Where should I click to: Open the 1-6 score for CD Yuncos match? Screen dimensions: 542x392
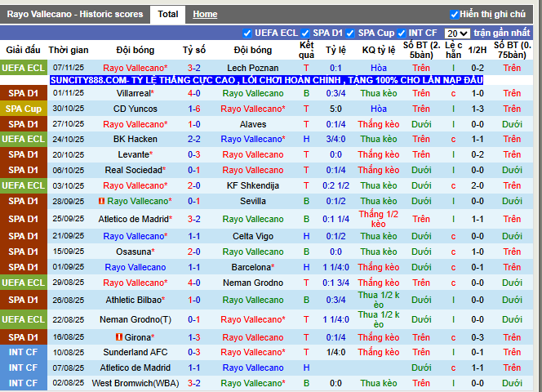point(194,109)
